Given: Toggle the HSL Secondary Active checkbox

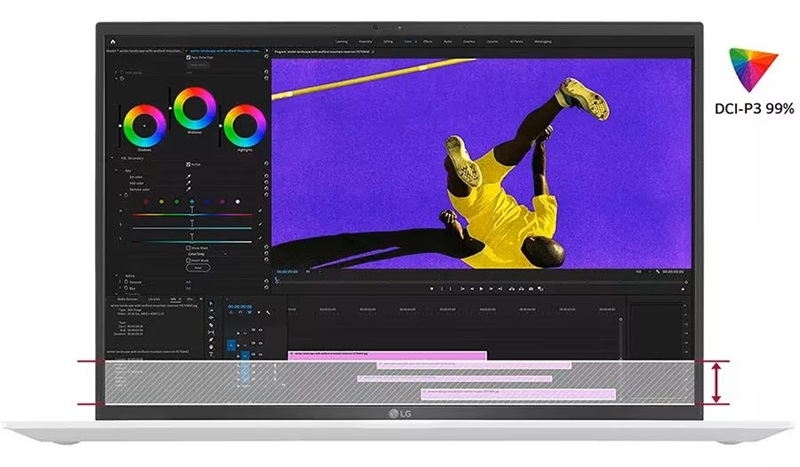Looking at the screenshot, I should pos(188,164).
